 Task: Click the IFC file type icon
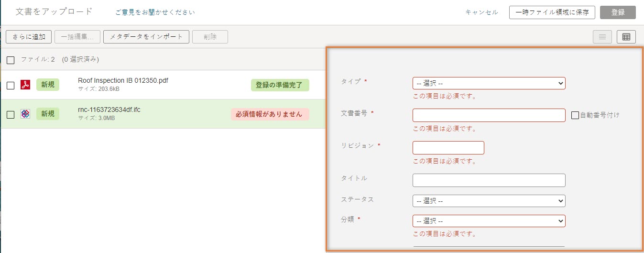[x=25, y=114]
